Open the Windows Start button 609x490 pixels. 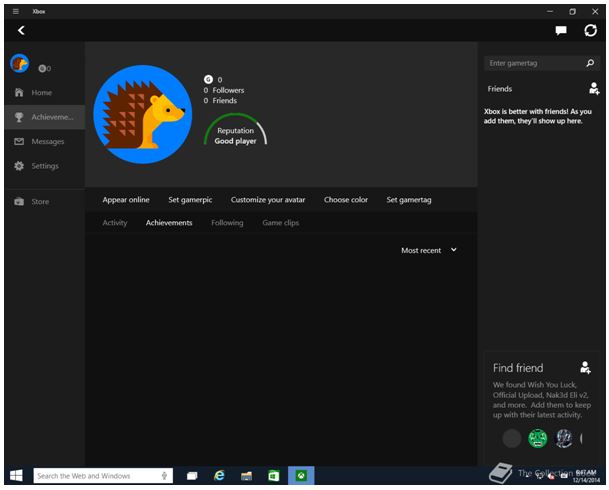(16, 476)
